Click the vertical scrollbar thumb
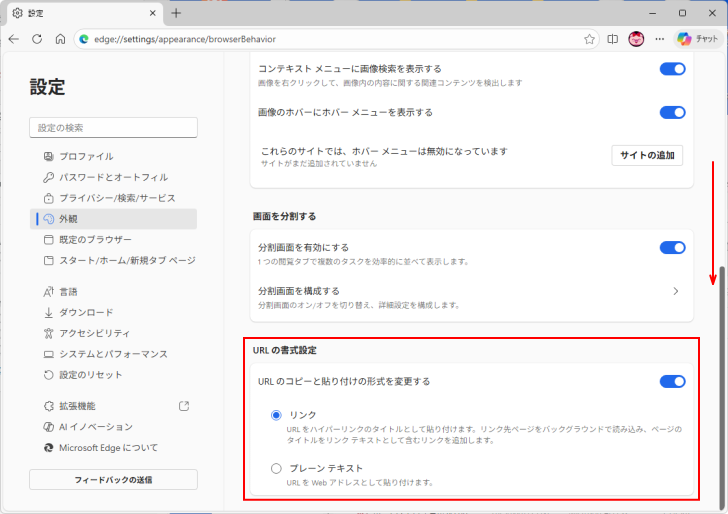Image resolution: width=728 pixels, height=514 pixels. 722,388
